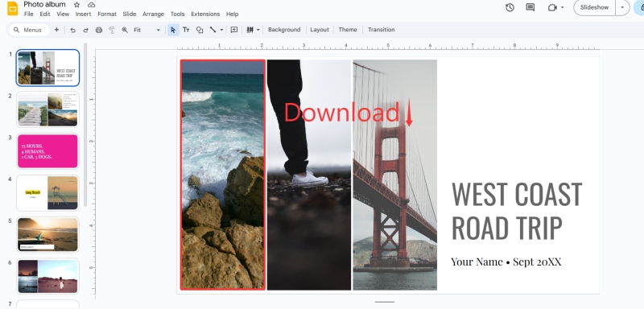Viewport: 644px width, 309px height.
Task: Select the sneaker leg image on slide
Action: point(309,175)
